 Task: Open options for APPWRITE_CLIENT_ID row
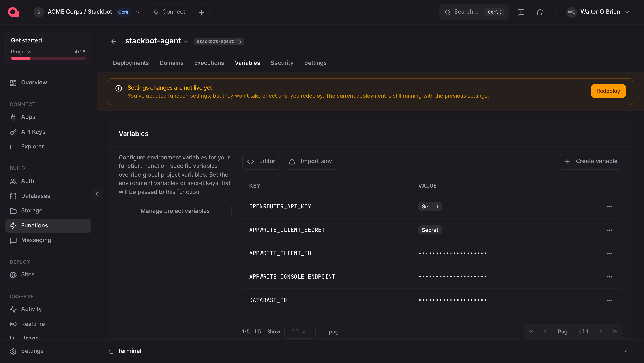click(609, 253)
